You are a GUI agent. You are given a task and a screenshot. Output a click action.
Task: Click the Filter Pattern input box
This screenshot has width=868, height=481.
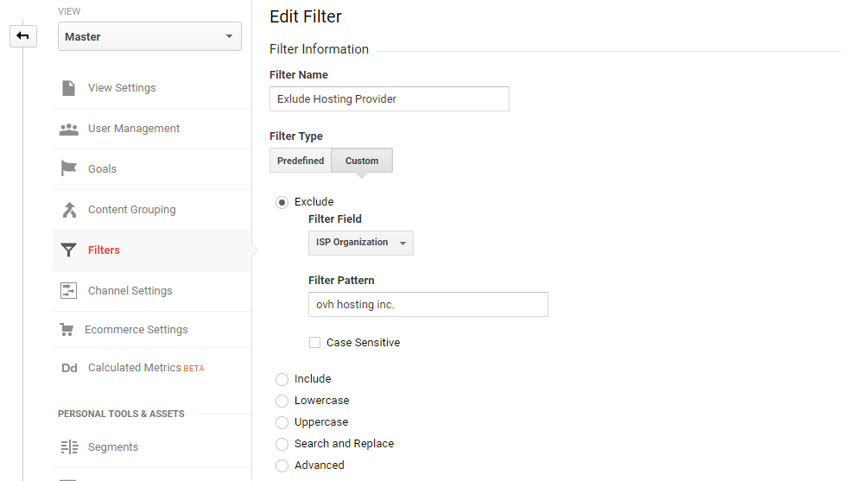pyautogui.click(x=428, y=305)
